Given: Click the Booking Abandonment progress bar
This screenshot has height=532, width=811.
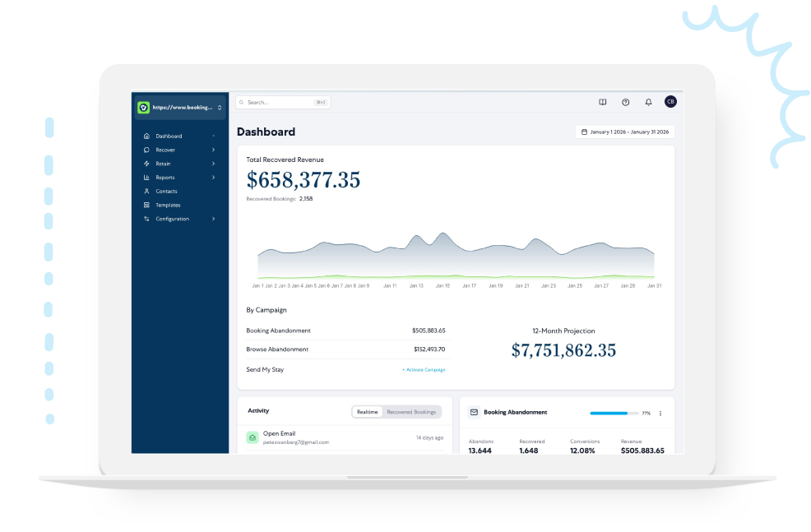Looking at the screenshot, I should [614, 413].
